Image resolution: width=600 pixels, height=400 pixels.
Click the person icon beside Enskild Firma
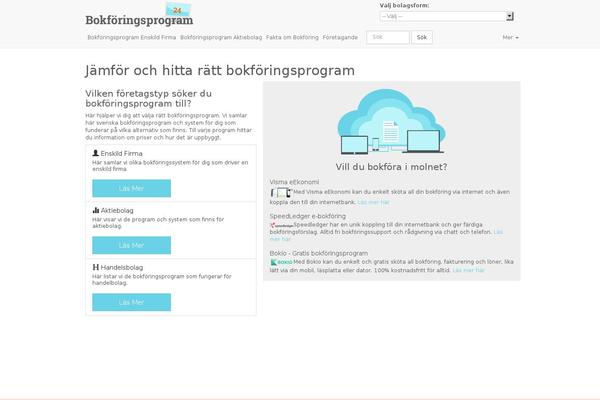coord(96,153)
